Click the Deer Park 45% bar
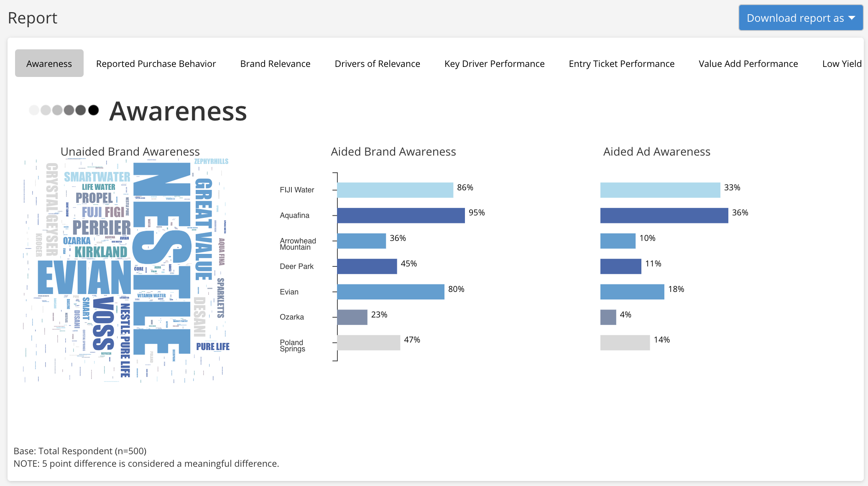This screenshot has width=868, height=486. coord(367,266)
